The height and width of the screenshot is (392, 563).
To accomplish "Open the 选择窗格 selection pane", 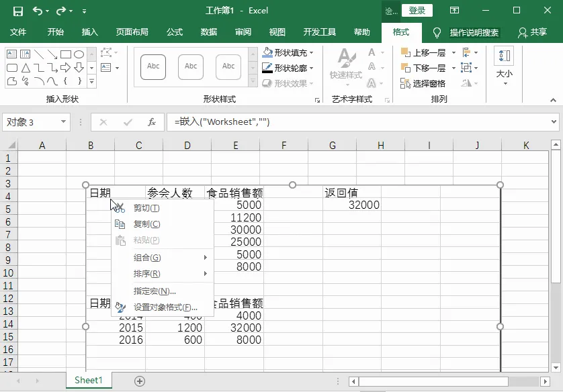I will pos(423,83).
